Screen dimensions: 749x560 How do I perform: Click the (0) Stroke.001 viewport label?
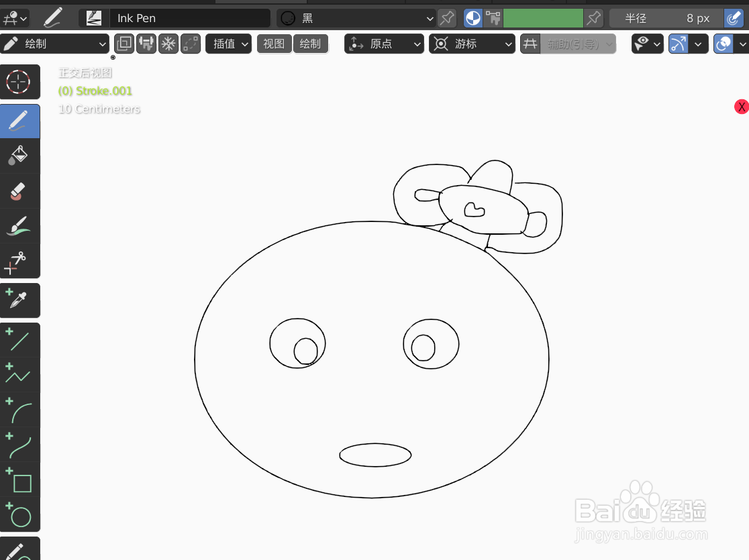[x=95, y=91]
